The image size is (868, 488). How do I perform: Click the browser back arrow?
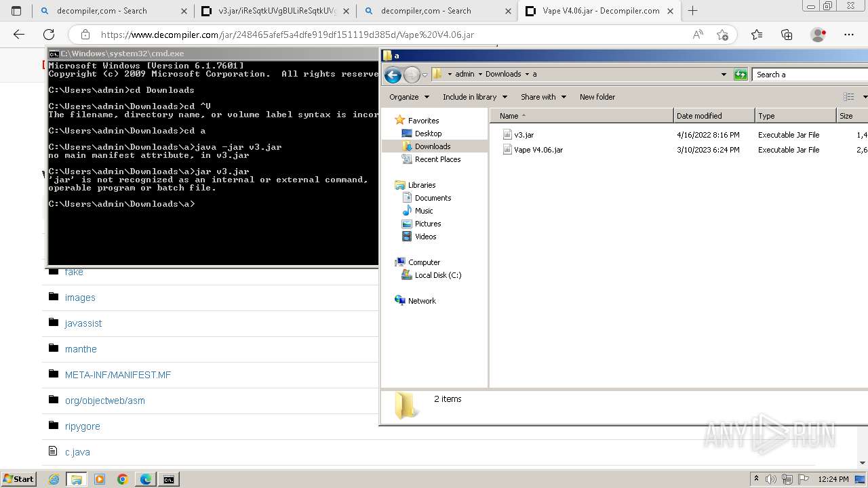19,35
